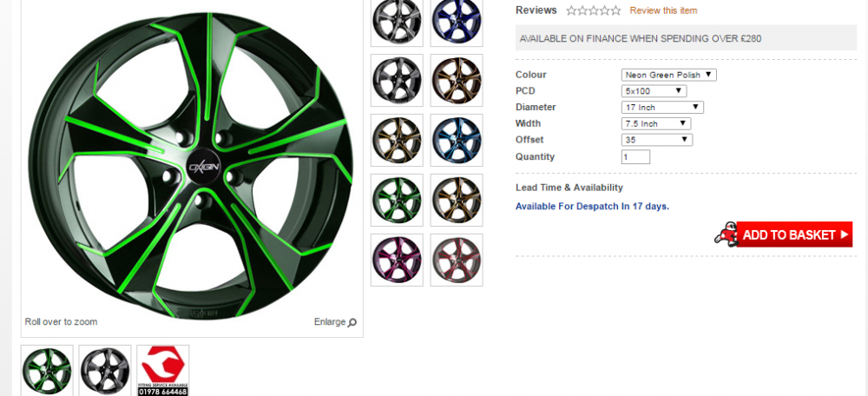The height and width of the screenshot is (396, 868).
Task: Select the green wheel in the colour grid
Action: [x=397, y=200]
